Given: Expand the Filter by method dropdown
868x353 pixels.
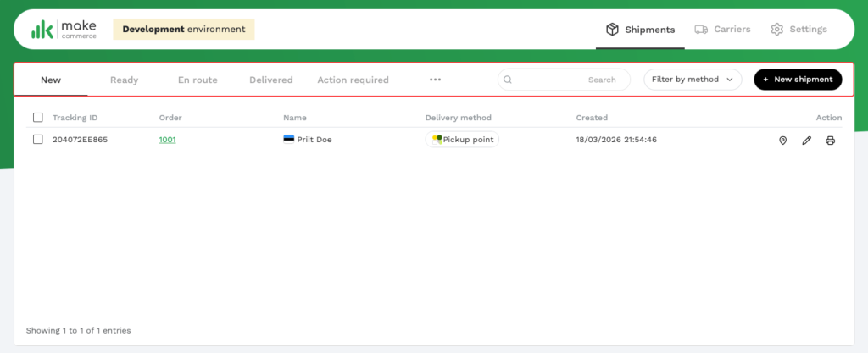Looking at the screenshot, I should point(693,80).
